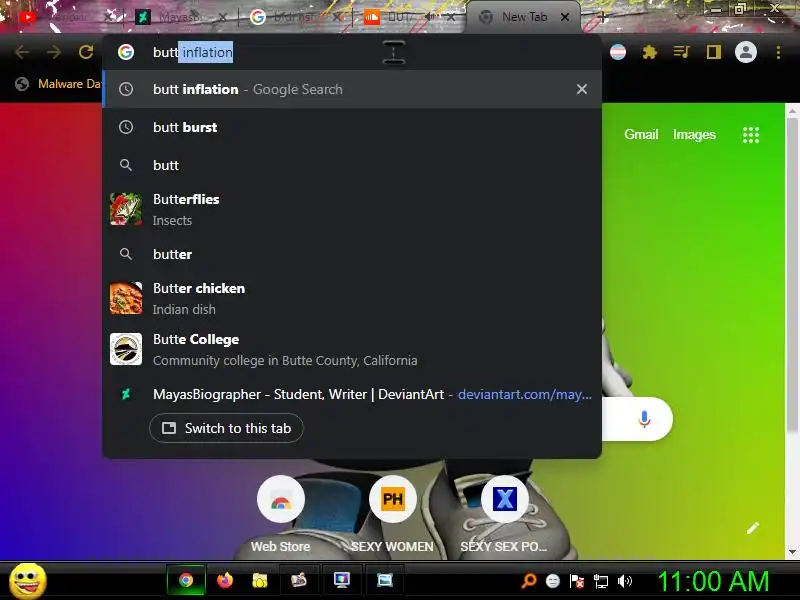The height and width of the screenshot is (600, 800).
Task: Close the New Tab tab
Action: click(565, 17)
